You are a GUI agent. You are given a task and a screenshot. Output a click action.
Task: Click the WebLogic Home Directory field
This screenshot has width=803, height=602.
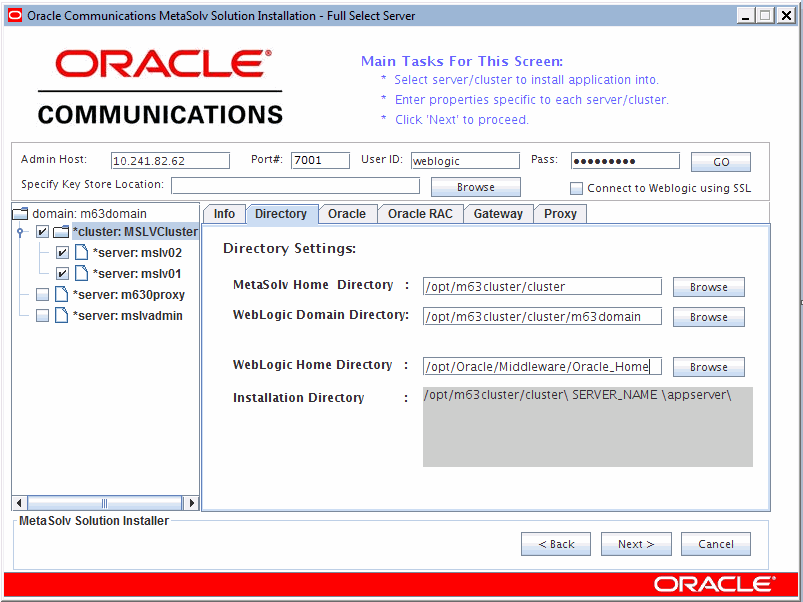[543, 367]
